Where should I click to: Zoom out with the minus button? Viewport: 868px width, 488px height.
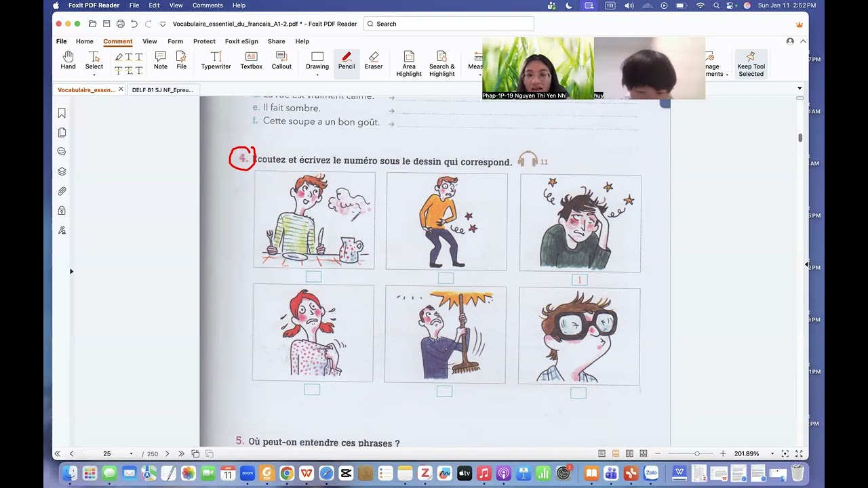(x=656, y=453)
